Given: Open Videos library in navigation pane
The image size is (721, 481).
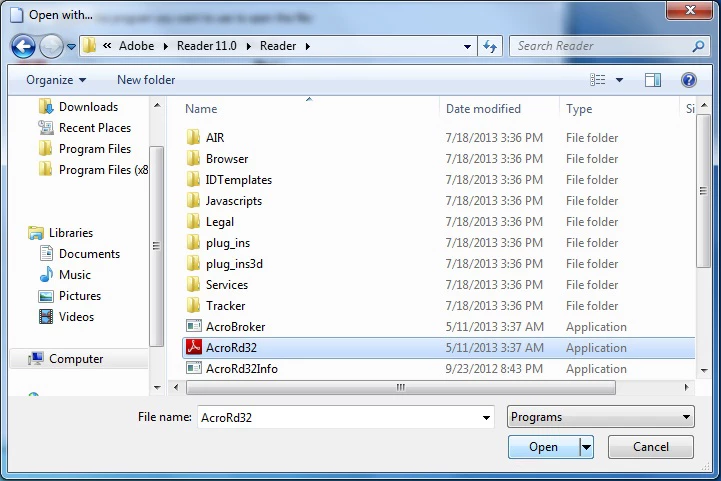Looking at the screenshot, I should tap(67, 317).
